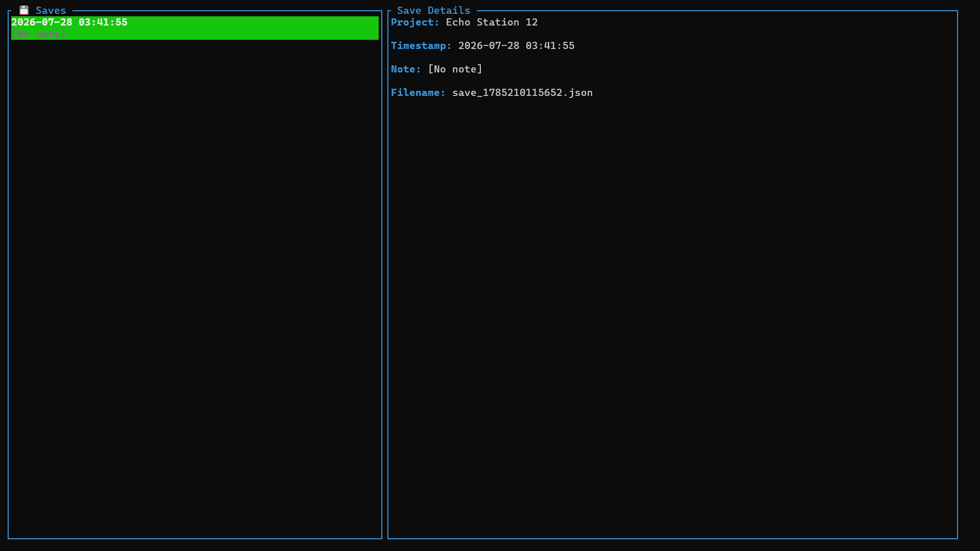This screenshot has height=551, width=980.
Task: Click the Filename: field label
Action: (x=419, y=93)
